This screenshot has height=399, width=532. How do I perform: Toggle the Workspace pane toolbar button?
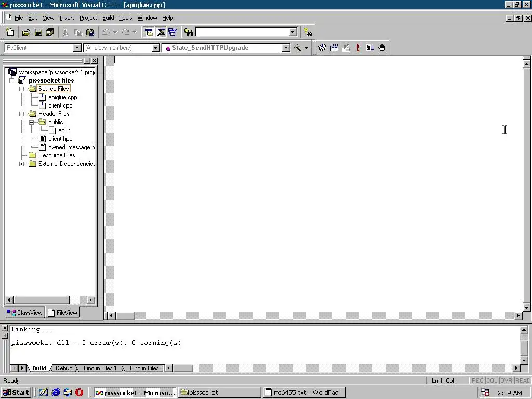[149, 32]
